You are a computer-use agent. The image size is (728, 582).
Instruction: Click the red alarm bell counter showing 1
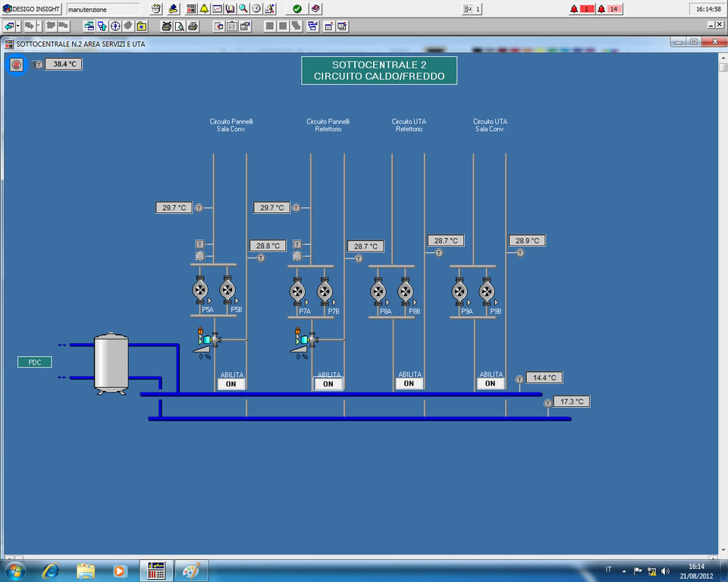582,9
